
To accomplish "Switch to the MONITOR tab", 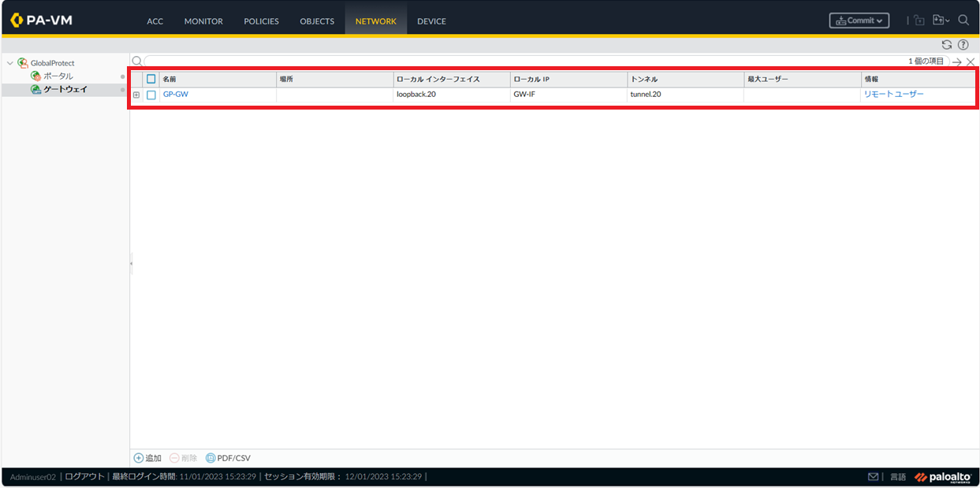I will coord(203,21).
